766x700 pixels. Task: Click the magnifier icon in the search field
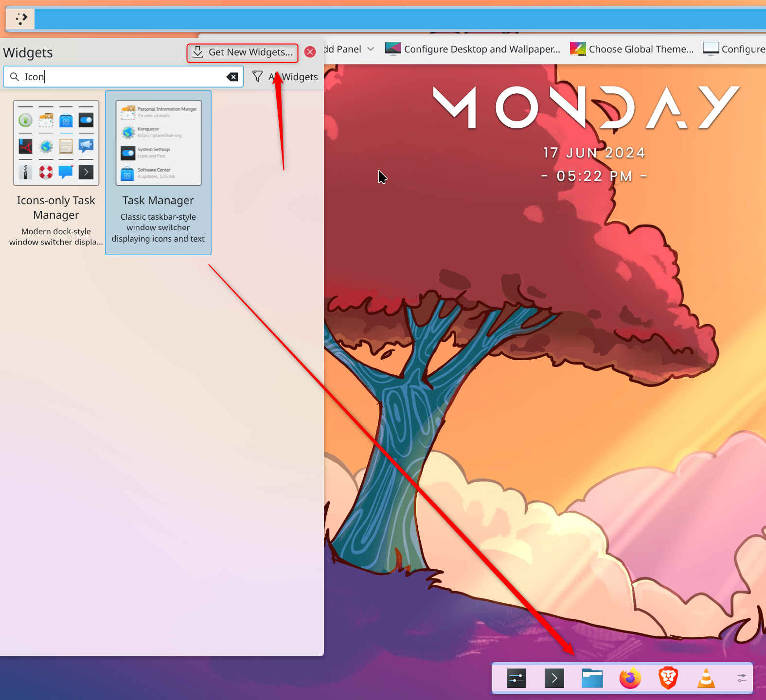click(x=15, y=77)
